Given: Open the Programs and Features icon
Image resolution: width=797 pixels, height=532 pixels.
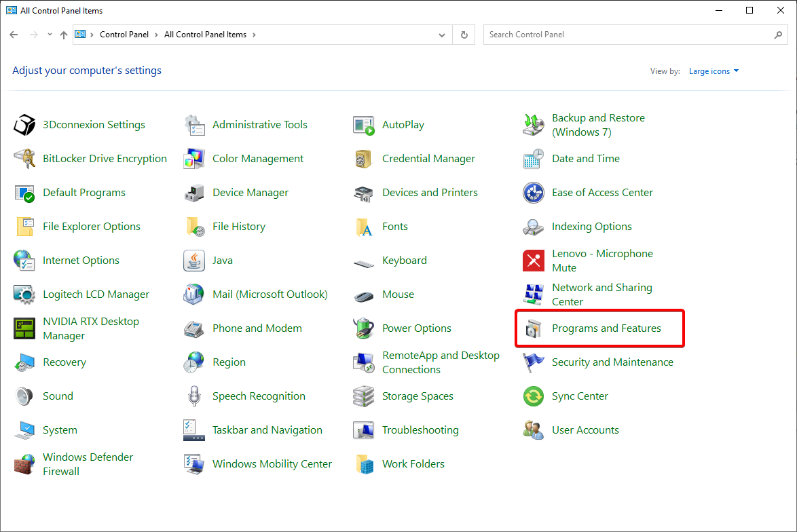Looking at the screenshot, I should coord(534,328).
